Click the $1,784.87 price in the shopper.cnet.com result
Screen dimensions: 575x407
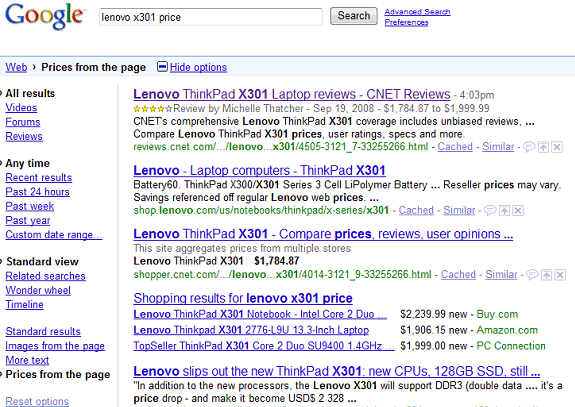click(x=277, y=261)
